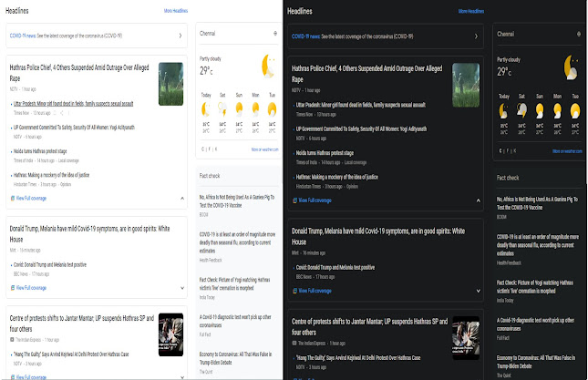Open 'Hathras: Making a mockery' opinion article, light panel
The height and width of the screenshot is (380, 588).
tap(51, 175)
